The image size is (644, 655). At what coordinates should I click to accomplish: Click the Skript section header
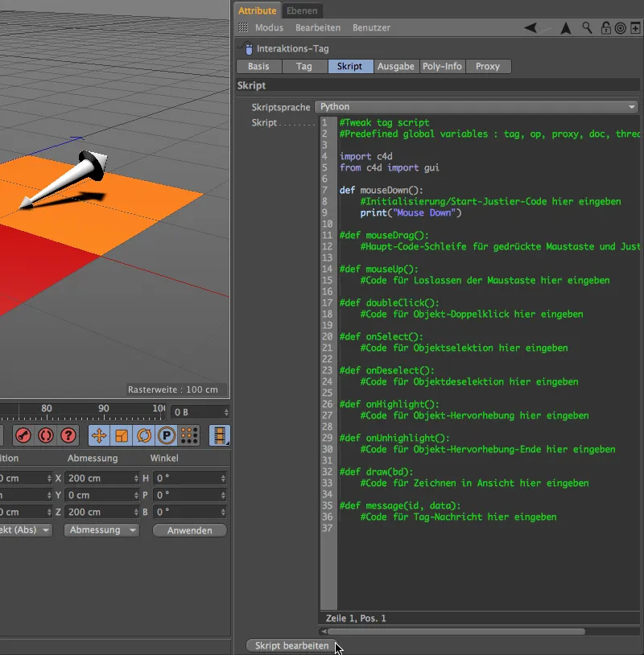pyautogui.click(x=438, y=85)
